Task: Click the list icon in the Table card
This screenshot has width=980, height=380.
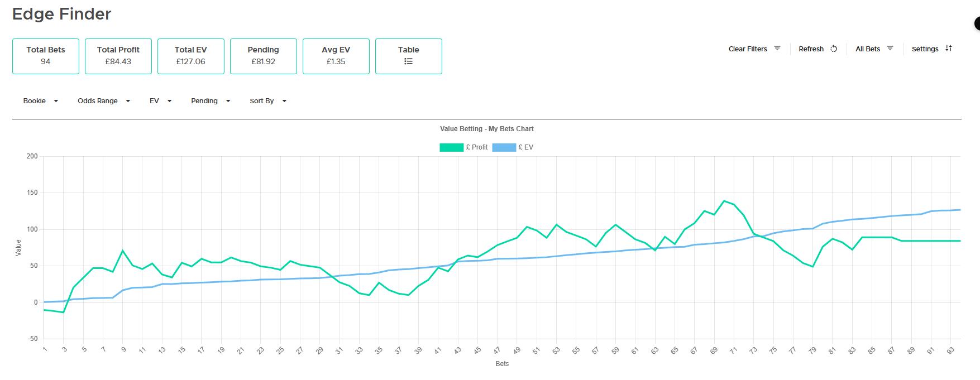Action: click(408, 61)
